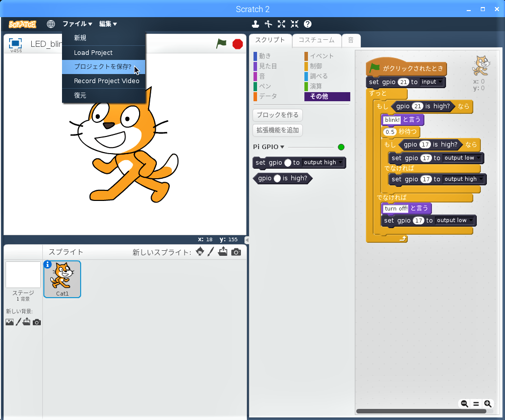Select イベント block category
This screenshot has width=505, height=420.
(327, 56)
